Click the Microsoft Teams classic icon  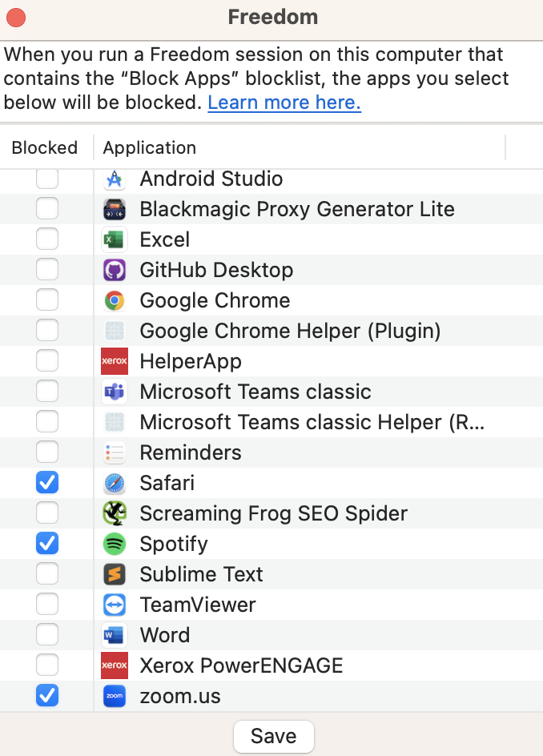pyautogui.click(x=115, y=392)
